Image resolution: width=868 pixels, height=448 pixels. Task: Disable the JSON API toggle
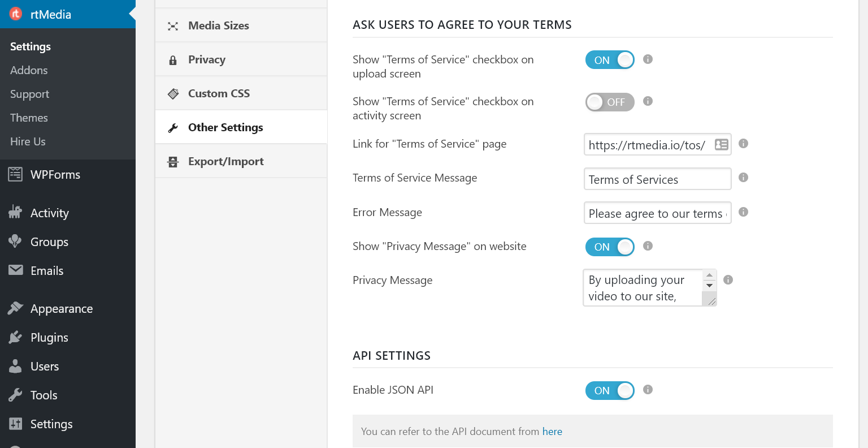pos(610,390)
